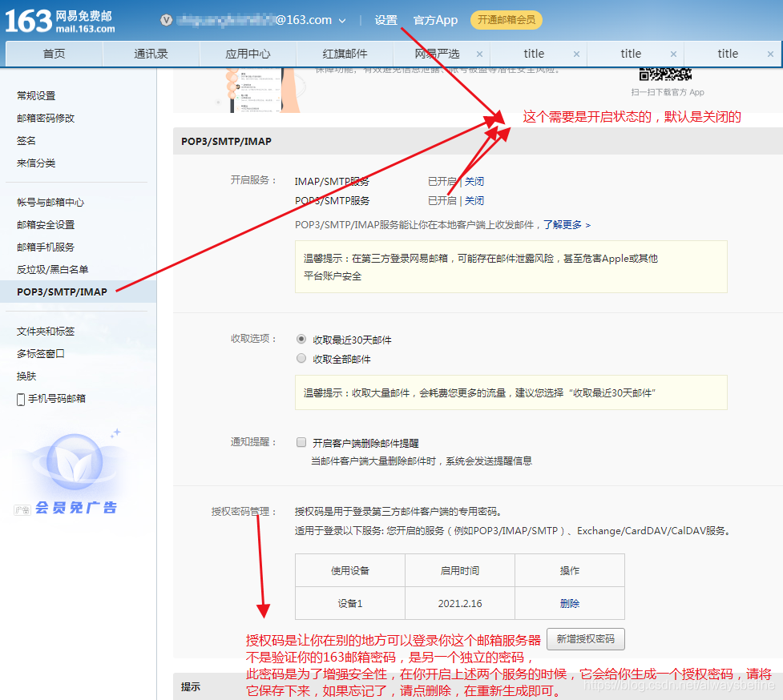Click the 提示 section header
783x700 pixels.
point(191,686)
